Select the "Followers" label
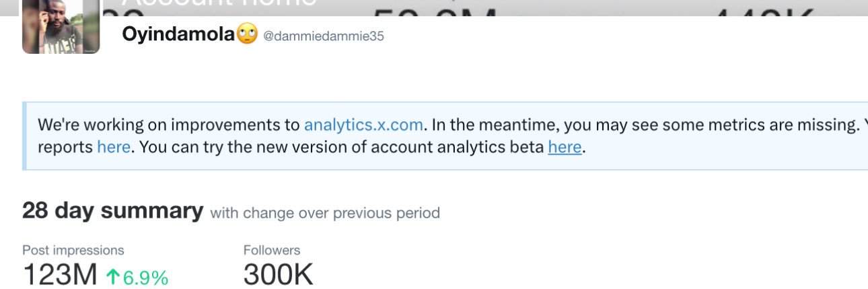Screen dimensions: 868x289 (271, 250)
